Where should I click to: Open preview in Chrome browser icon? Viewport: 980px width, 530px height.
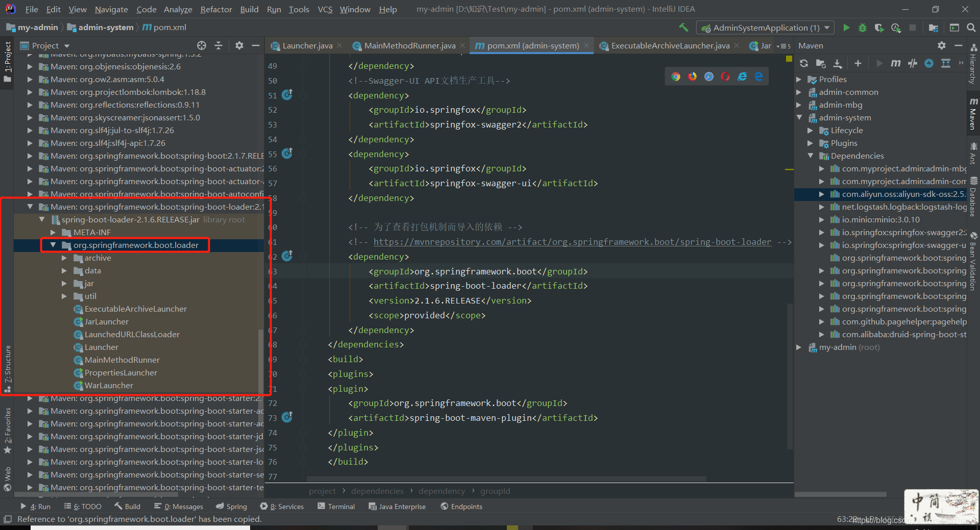click(x=676, y=77)
